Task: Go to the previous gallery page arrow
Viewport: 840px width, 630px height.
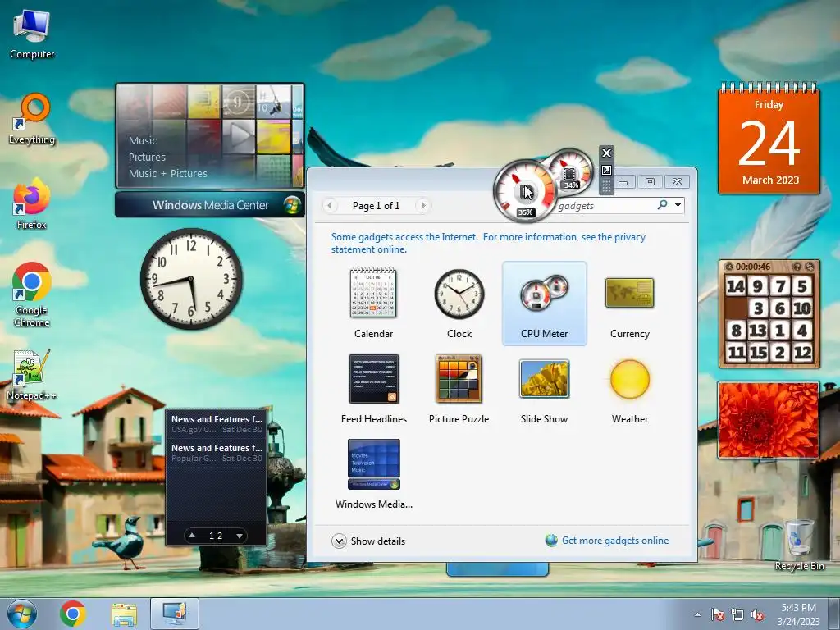Action: [330, 205]
